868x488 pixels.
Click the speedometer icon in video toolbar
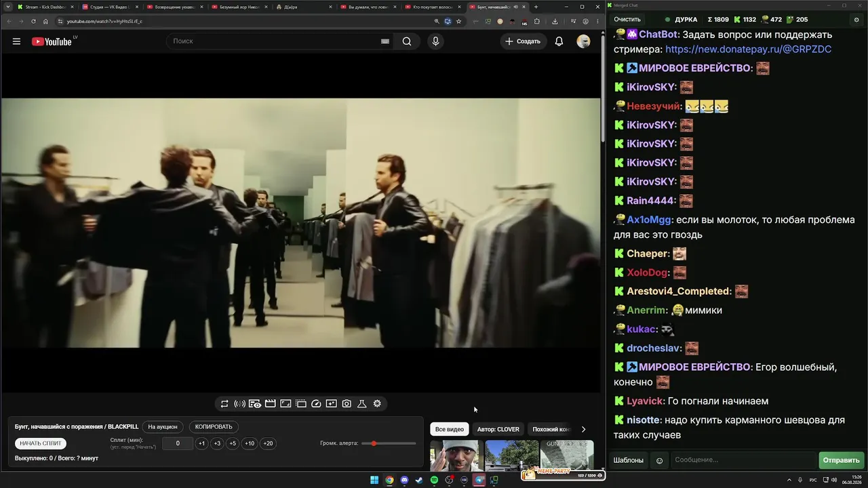(x=316, y=404)
